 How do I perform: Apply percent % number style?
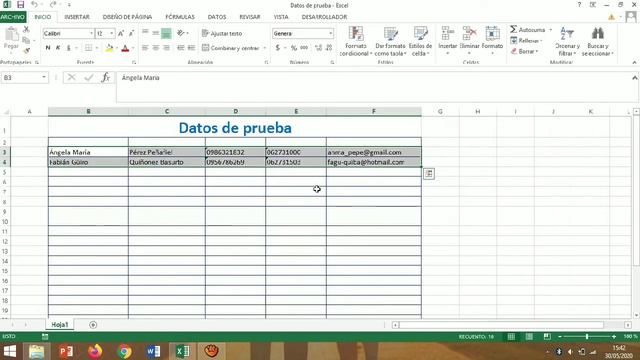pos(293,48)
